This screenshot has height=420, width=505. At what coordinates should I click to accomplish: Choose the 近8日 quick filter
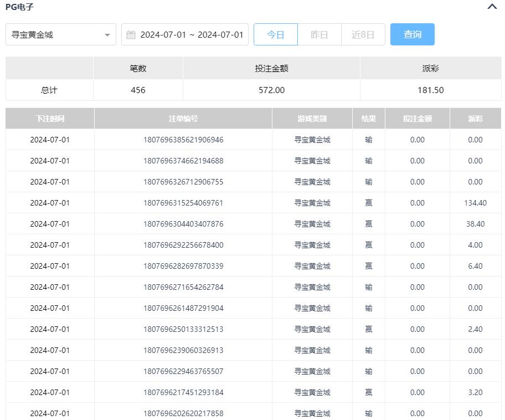pyautogui.click(x=363, y=34)
